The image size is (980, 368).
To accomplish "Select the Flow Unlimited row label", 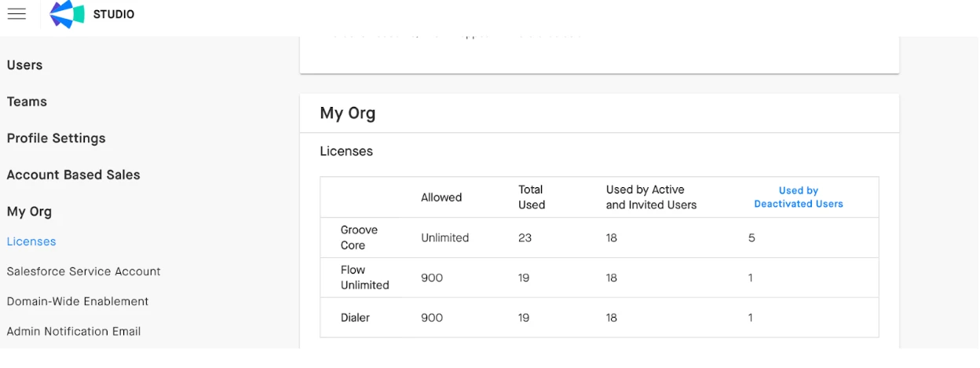I will pyautogui.click(x=364, y=278).
